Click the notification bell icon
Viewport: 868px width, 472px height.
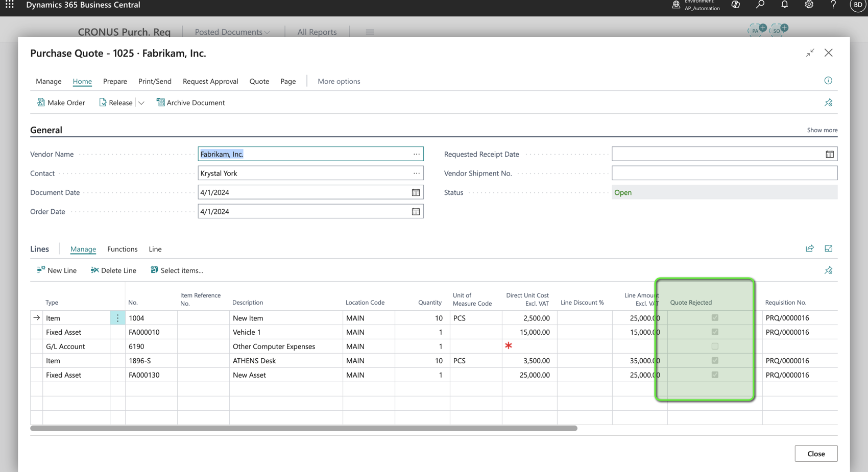[784, 5]
